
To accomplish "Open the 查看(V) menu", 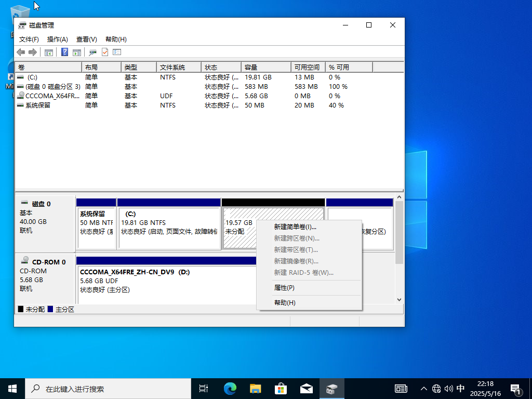I will pyautogui.click(x=87, y=39).
